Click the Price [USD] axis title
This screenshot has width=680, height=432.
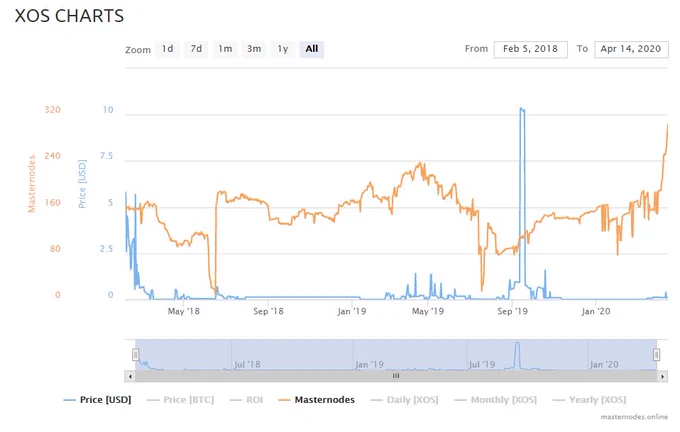(82, 184)
